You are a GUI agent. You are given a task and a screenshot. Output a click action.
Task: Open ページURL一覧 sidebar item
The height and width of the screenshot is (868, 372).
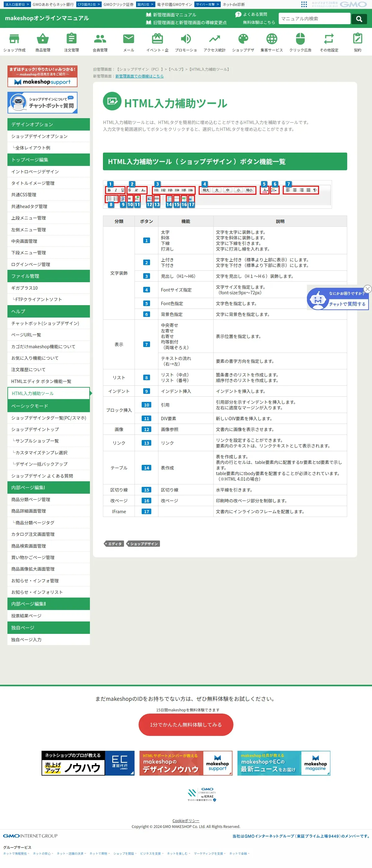click(49, 335)
